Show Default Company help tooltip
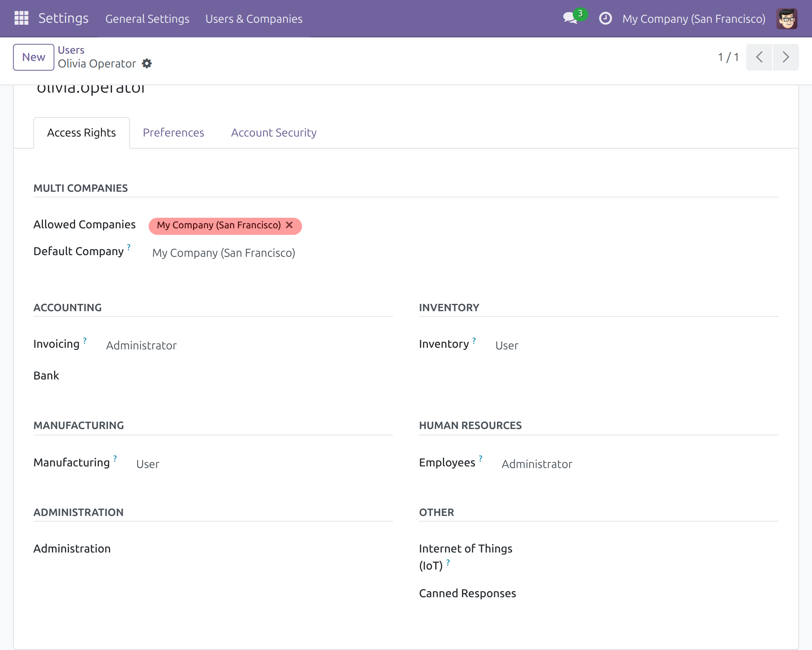Viewport: 812px width, 650px height. 129,247
